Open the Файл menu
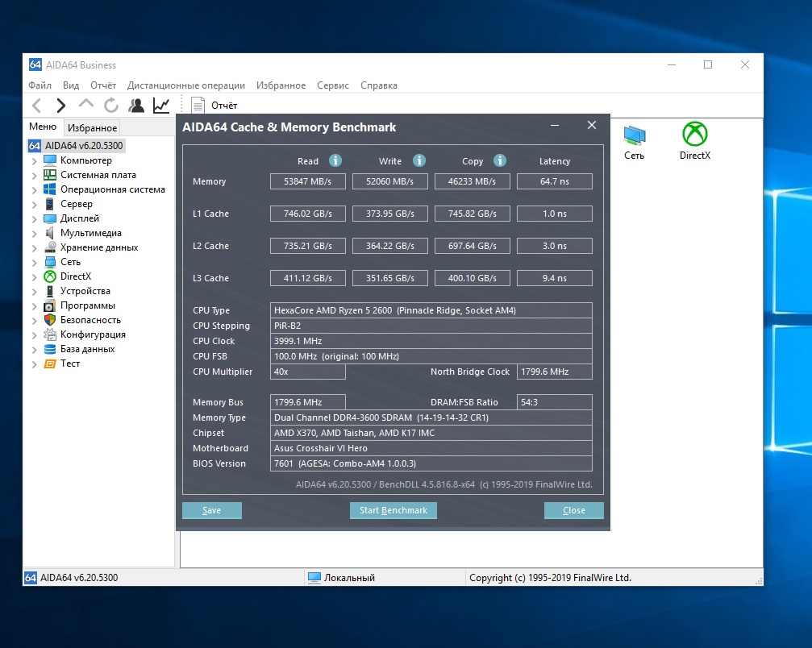812x648 pixels. click(x=40, y=85)
